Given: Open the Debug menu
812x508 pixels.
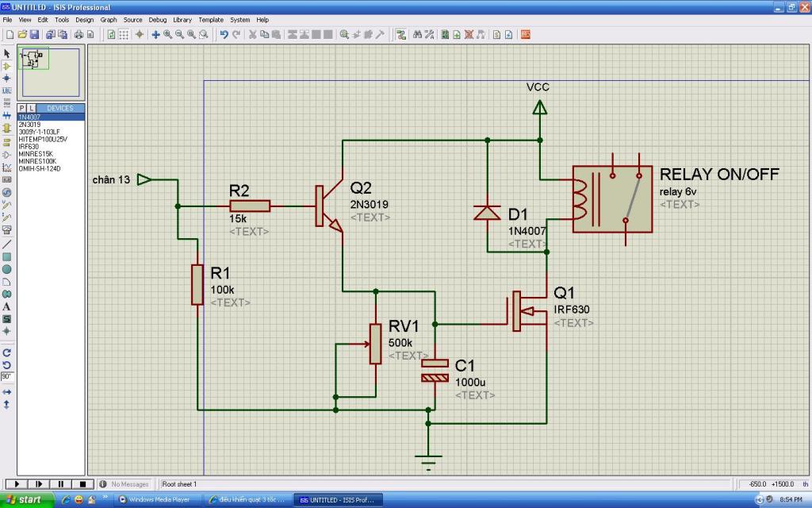Looking at the screenshot, I should [158, 20].
